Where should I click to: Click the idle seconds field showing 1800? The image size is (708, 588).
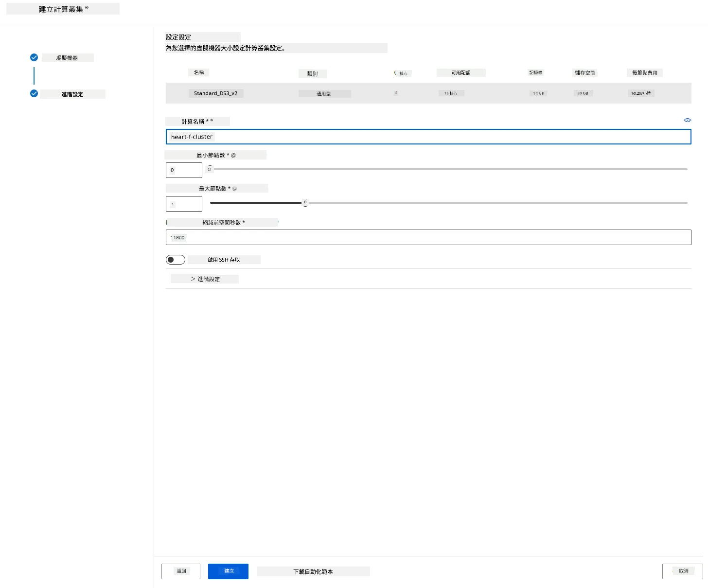(x=428, y=237)
